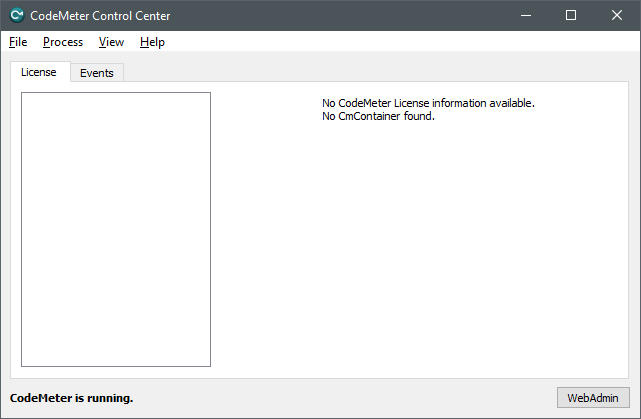The image size is (641, 419).
Task: Switch to the License tab
Action: tap(40, 72)
